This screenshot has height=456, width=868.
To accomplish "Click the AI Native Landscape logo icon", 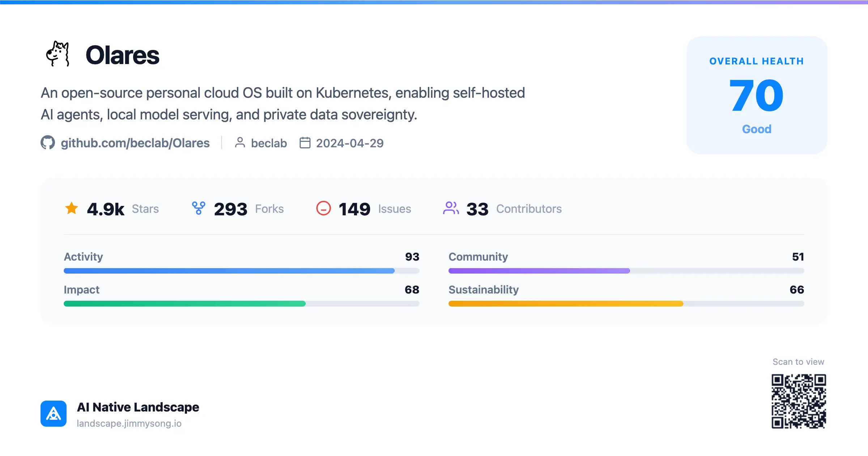I will click(54, 414).
